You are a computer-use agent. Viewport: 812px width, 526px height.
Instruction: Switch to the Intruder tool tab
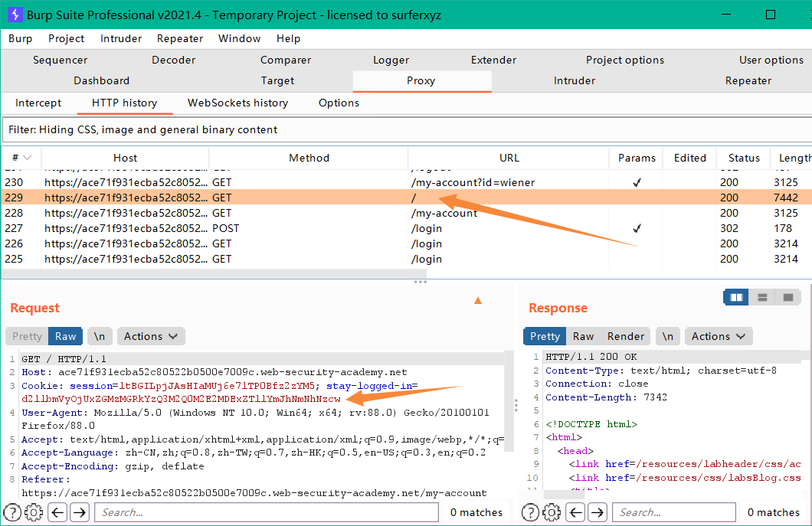tap(575, 80)
